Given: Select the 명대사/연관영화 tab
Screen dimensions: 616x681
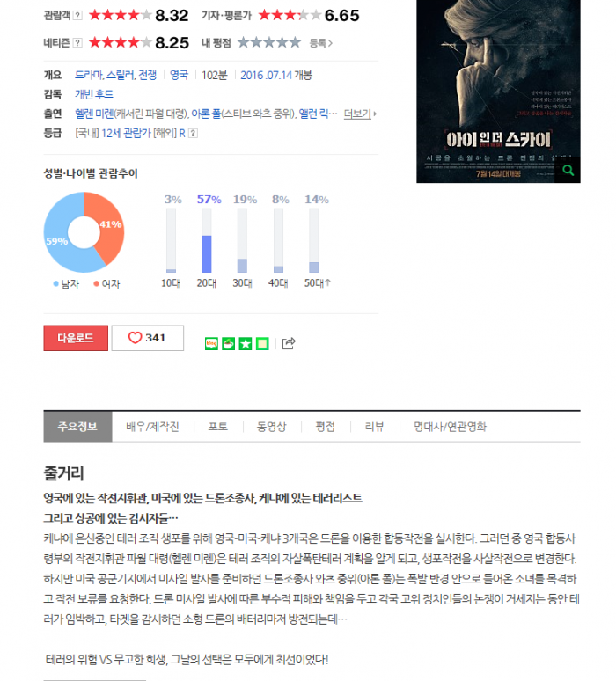Looking at the screenshot, I should click(x=450, y=427).
